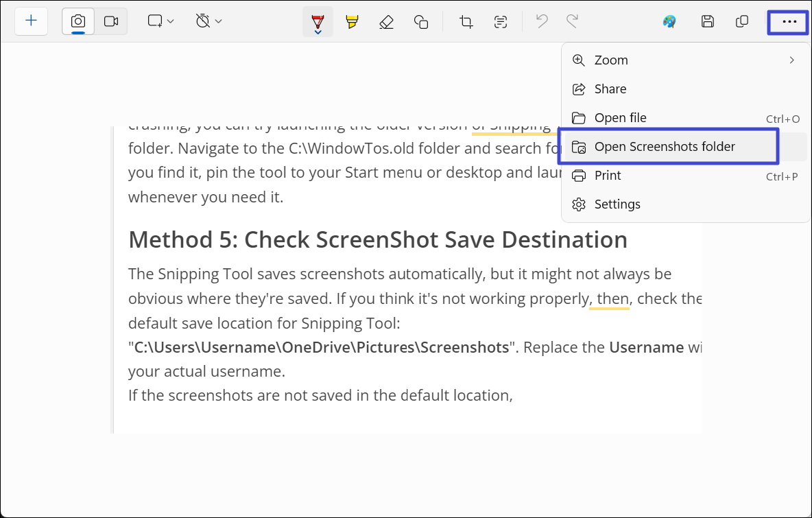Activate the eraser tool
Viewport: 812px width, 518px height.
click(386, 21)
